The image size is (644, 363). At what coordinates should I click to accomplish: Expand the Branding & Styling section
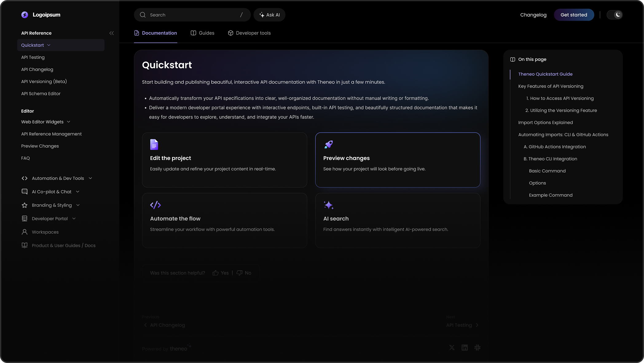(78, 205)
